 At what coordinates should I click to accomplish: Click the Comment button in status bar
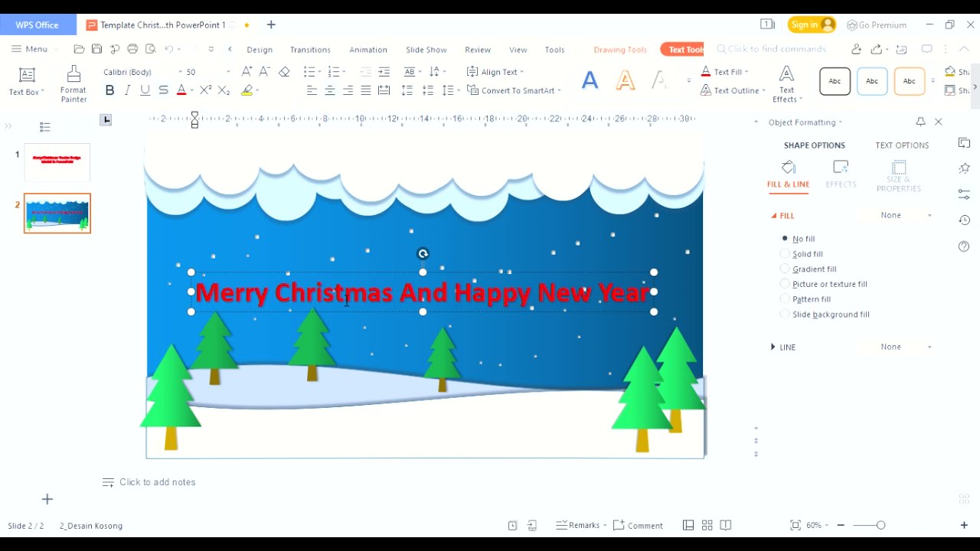pos(638,525)
